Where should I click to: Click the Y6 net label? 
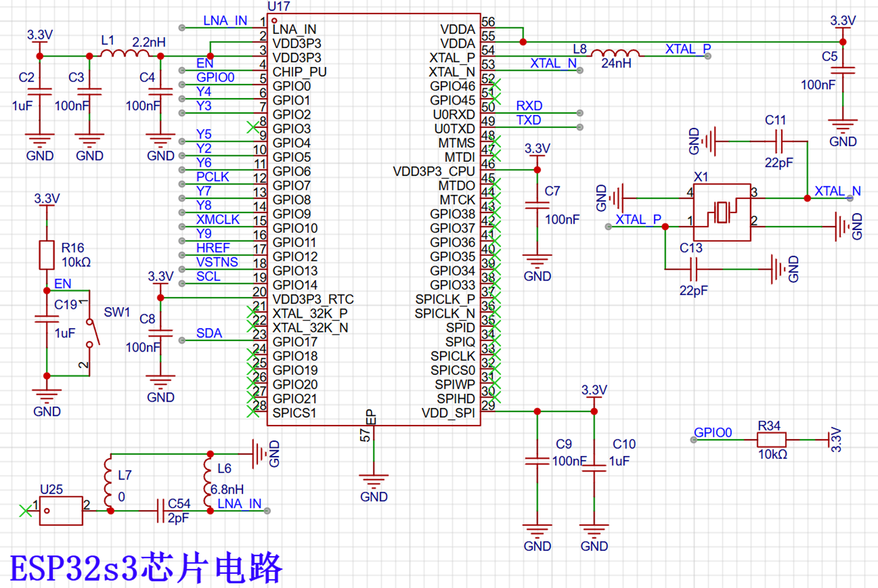[203, 162]
